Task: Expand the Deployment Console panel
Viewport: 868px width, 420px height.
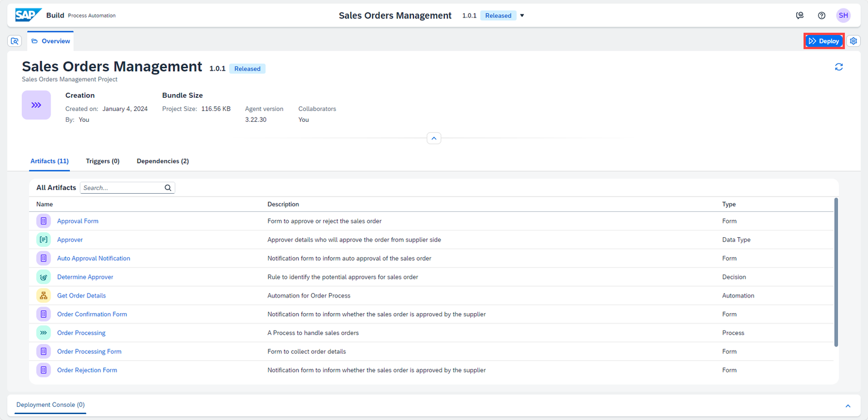Action: (x=848, y=406)
